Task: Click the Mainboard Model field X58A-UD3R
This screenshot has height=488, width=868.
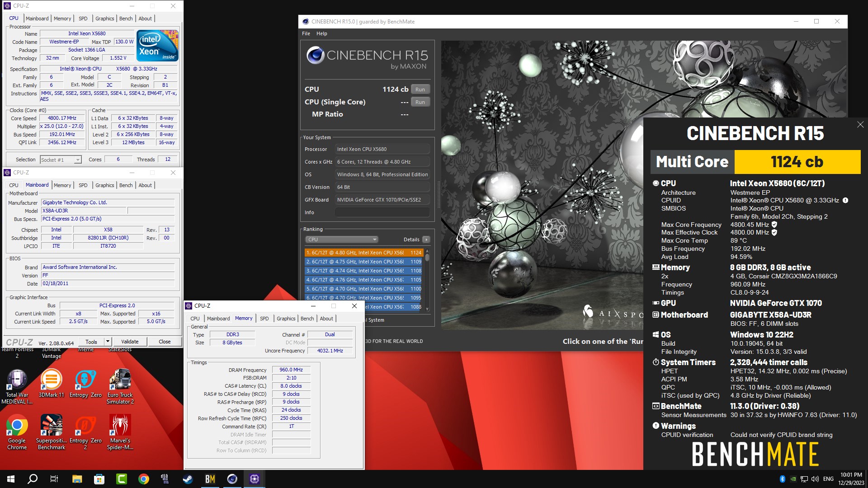Action: (x=84, y=211)
